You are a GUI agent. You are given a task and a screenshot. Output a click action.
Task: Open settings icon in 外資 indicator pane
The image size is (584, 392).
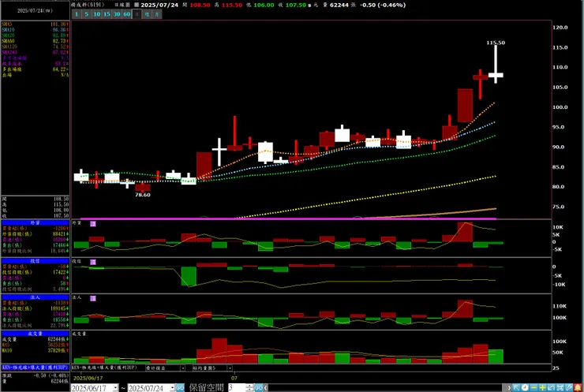(x=93, y=224)
